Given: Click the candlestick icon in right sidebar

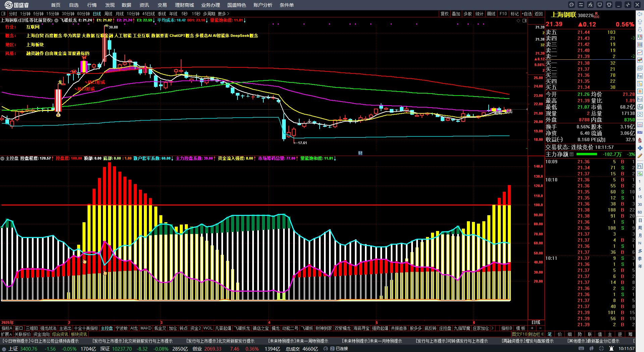Looking at the screenshot, I should pyautogui.click(x=640, y=60).
